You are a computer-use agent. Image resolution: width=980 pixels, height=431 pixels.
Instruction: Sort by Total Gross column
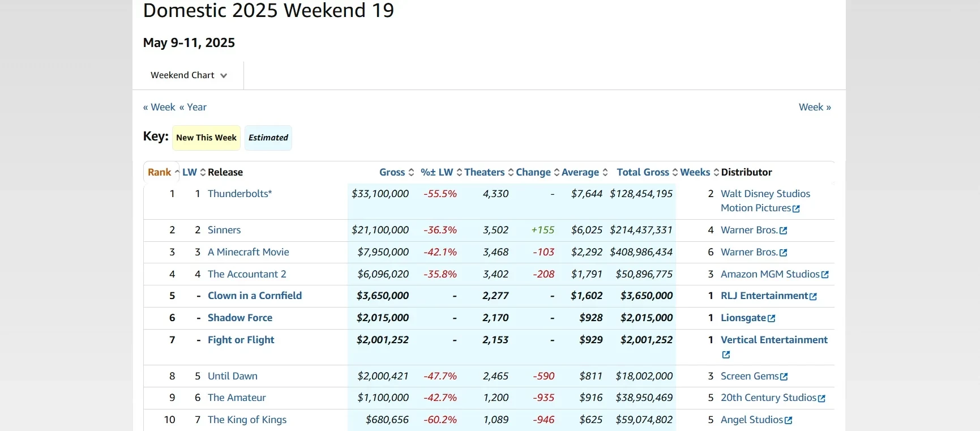tap(647, 172)
